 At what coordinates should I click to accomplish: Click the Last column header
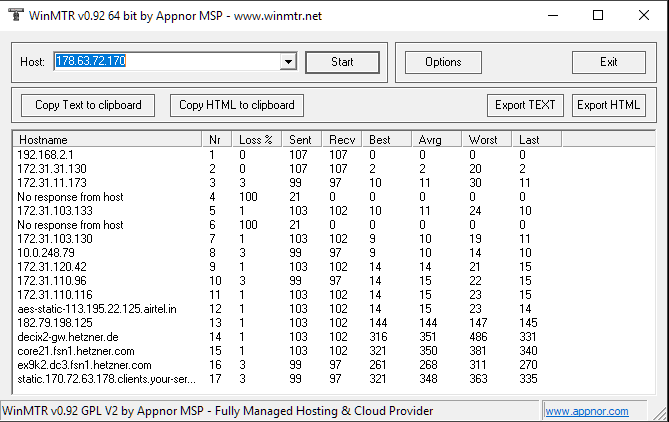pos(537,140)
